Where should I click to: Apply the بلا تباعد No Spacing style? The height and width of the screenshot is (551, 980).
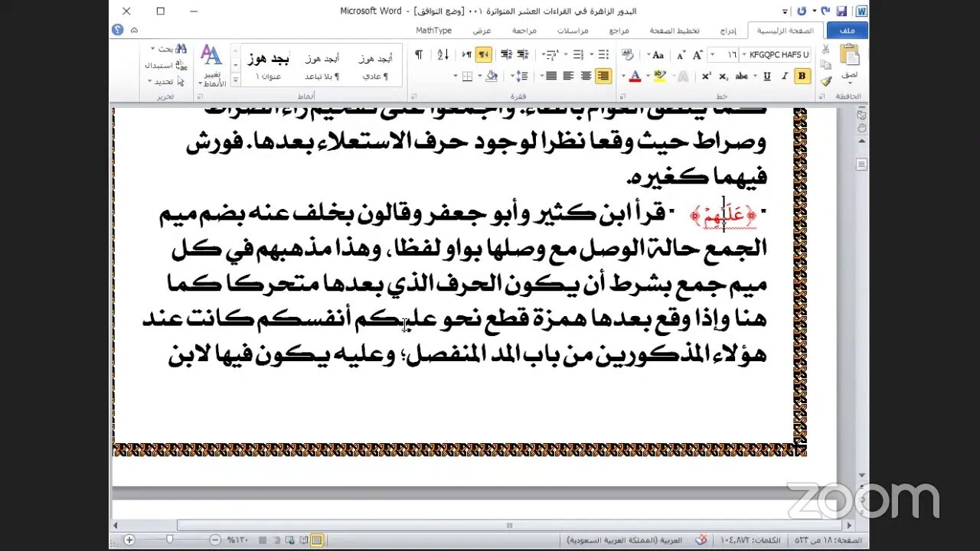click(x=322, y=67)
